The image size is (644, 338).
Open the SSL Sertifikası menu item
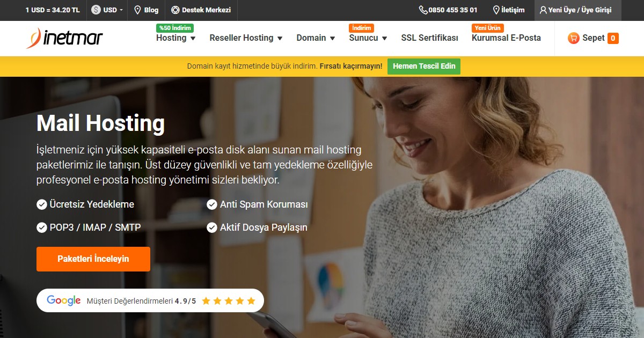[430, 38]
